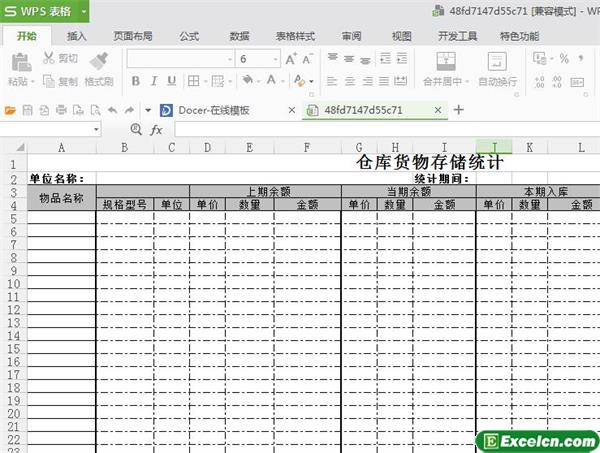Open the font color dropdown arrow
Screen dimensions: 600x453
point(283,81)
